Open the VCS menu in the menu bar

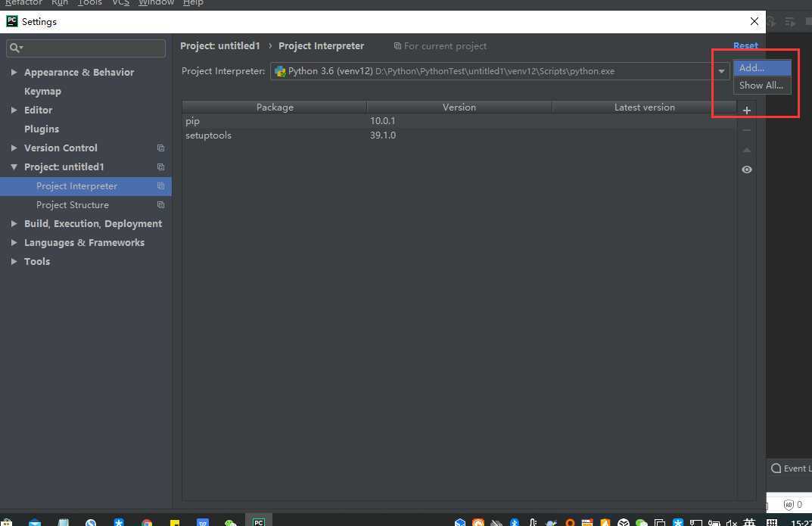(120, 3)
